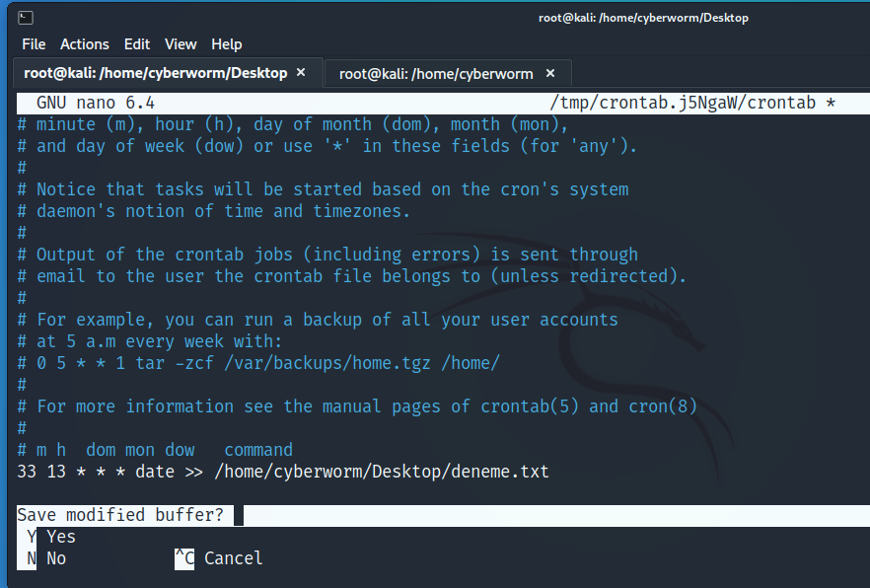Open the View menu
The height and width of the screenshot is (588, 870).
[x=181, y=43]
